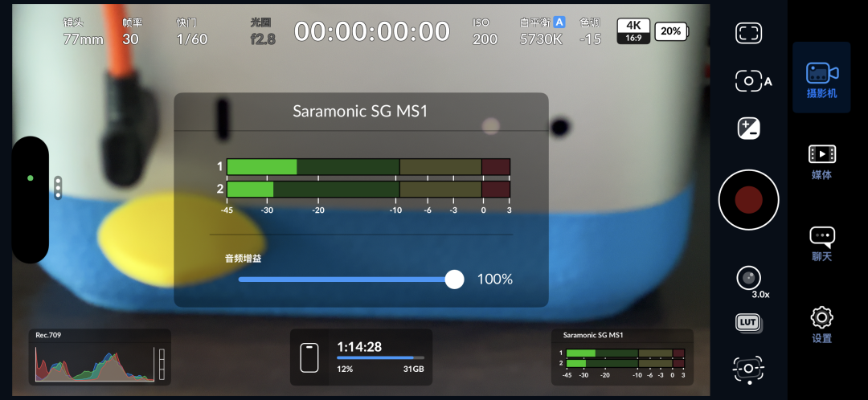Tap the 1:14:28 remaining time

(x=359, y=347)
